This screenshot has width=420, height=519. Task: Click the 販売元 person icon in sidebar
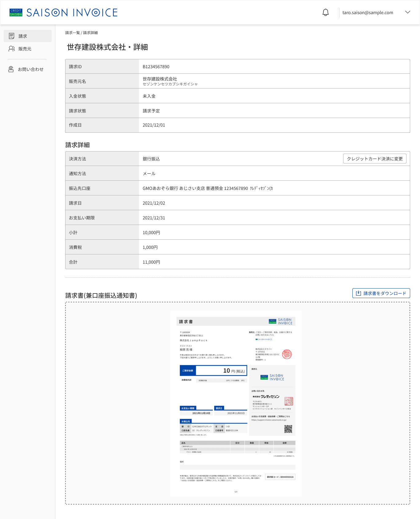point(12,49)
